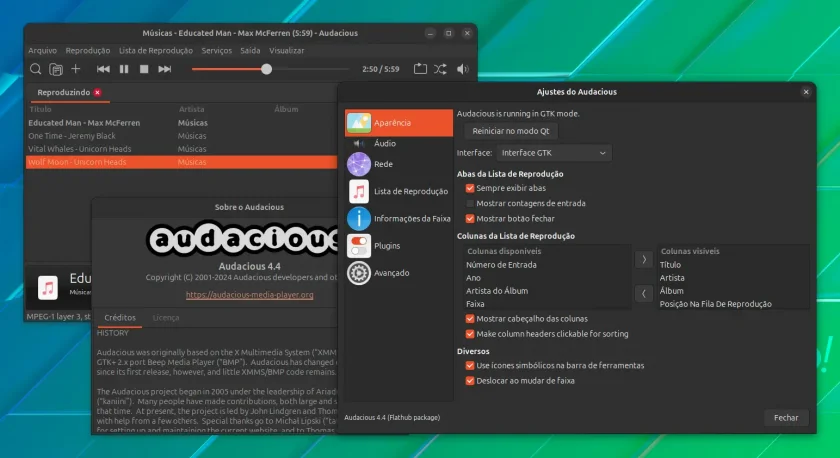Open the Plugins settings category
The width and height of the screenshot is (840, 458).
[x=399, y=246]
